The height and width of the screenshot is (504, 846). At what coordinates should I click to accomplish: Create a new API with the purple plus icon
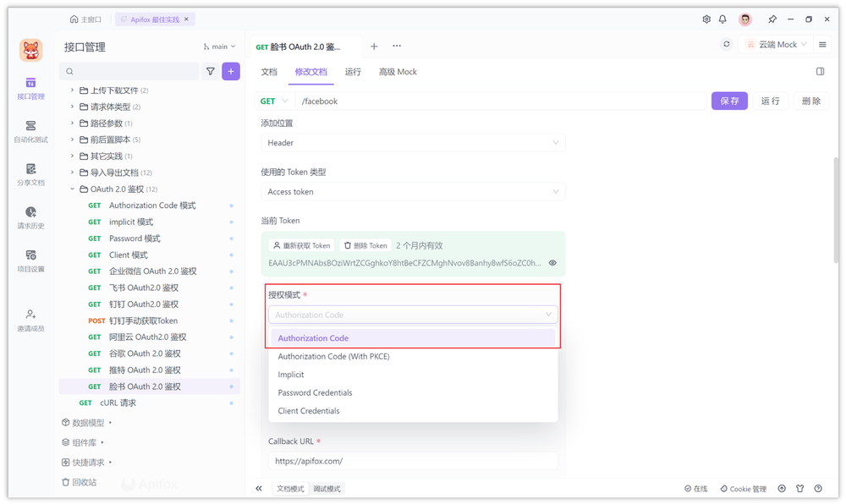pyautogui.click(x=230, y=71)
